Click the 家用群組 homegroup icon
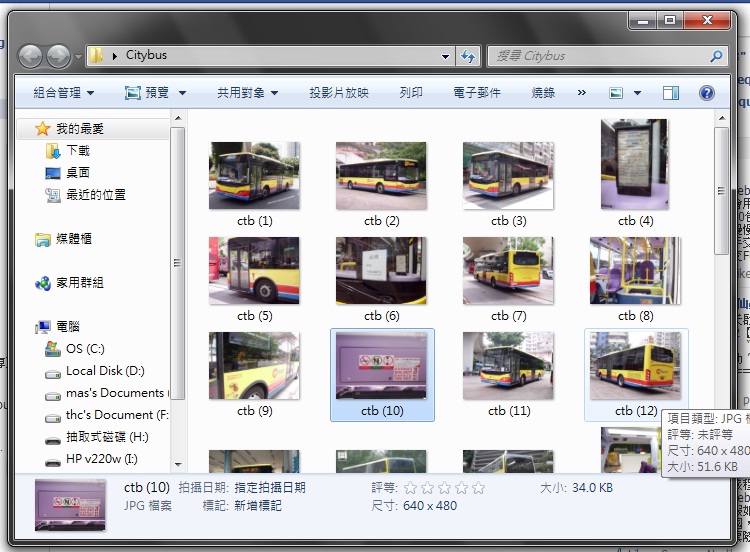The image size is (750, 552). [43, 283]
